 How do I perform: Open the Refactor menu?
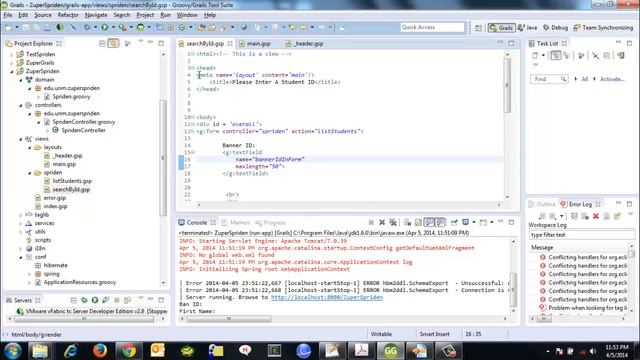pyautogui.click(x=68, y=15)
